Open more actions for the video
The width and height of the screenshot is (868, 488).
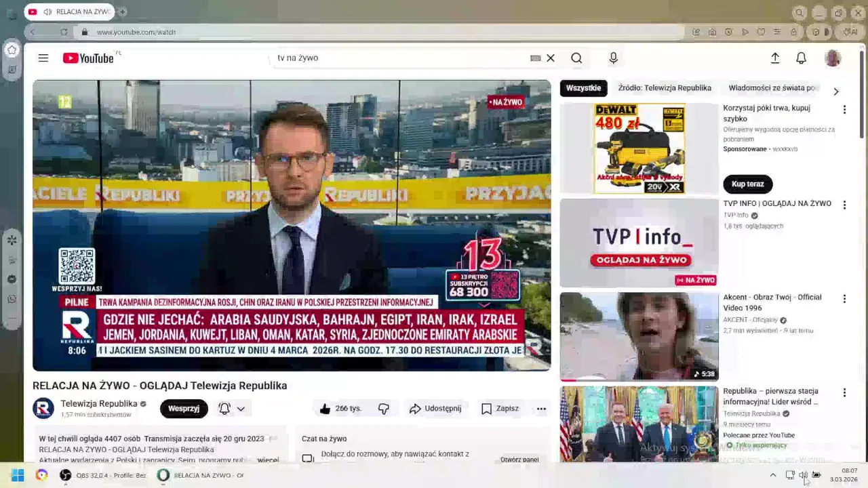(541, 409)
